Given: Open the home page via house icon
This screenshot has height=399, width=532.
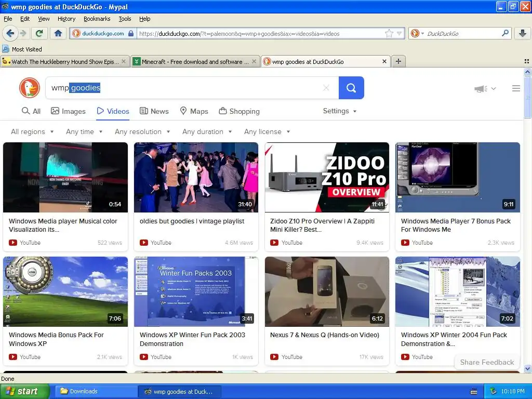Looking at the screenshot, I should (x=58, y=33).
